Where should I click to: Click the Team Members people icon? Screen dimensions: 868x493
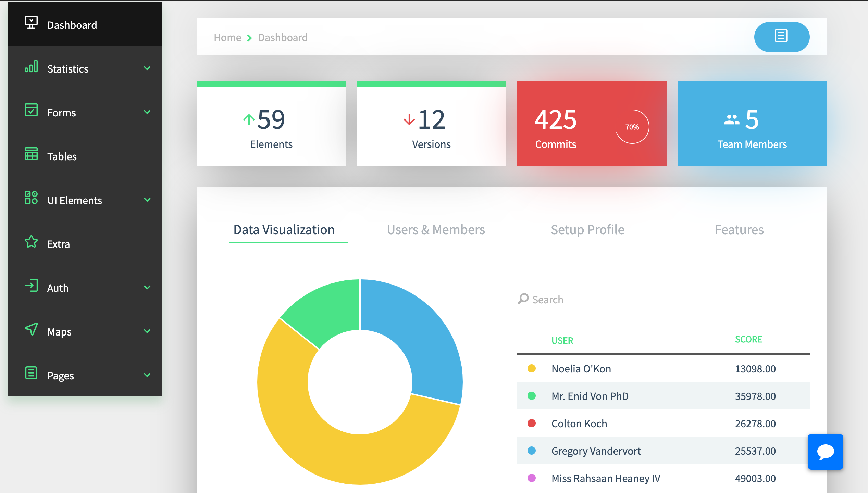[732, 119]
